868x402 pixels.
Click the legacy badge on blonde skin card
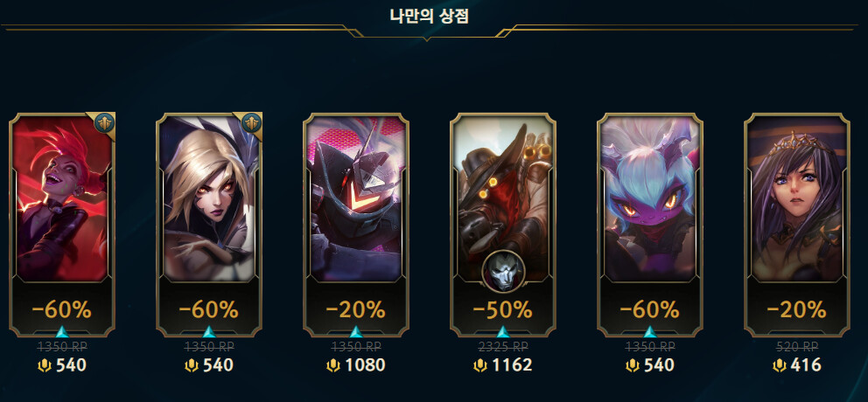click(x=250, y=123)
